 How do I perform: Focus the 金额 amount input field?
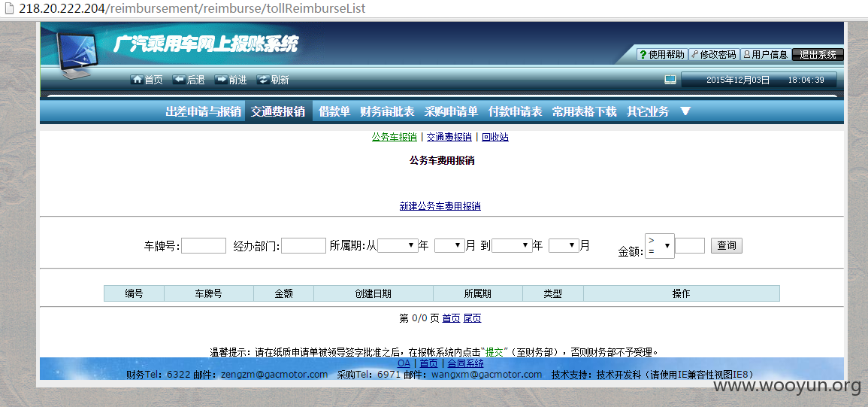[690, 246]
